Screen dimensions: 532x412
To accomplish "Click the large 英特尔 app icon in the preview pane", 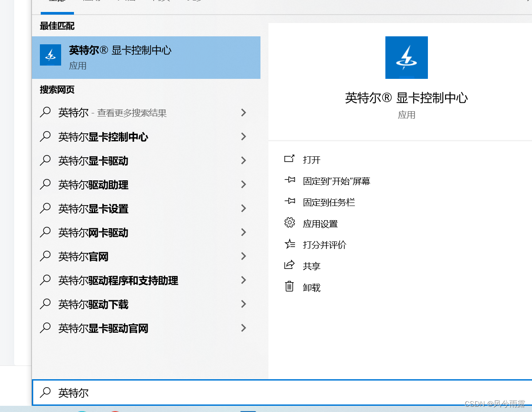I will [407, 58].
